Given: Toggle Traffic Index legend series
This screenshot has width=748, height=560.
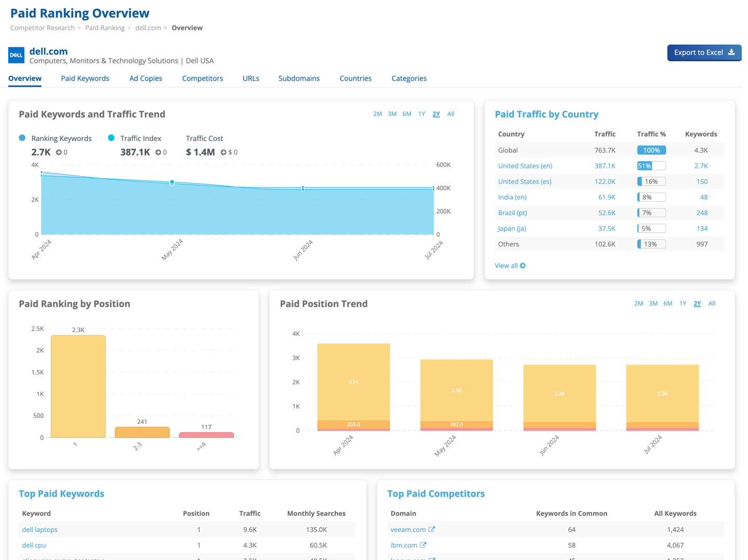Looking at the screenshot, I should (135, 138).
